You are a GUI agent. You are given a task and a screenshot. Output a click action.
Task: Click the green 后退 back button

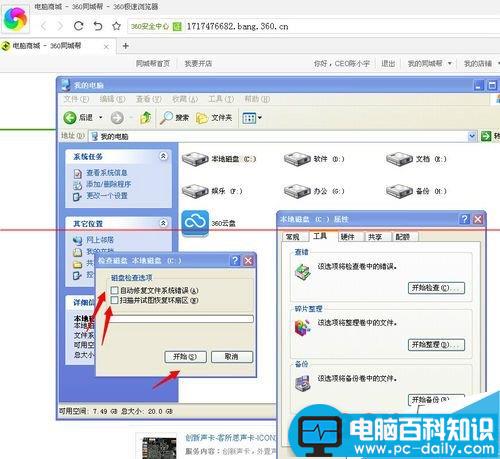click(78, 117)
